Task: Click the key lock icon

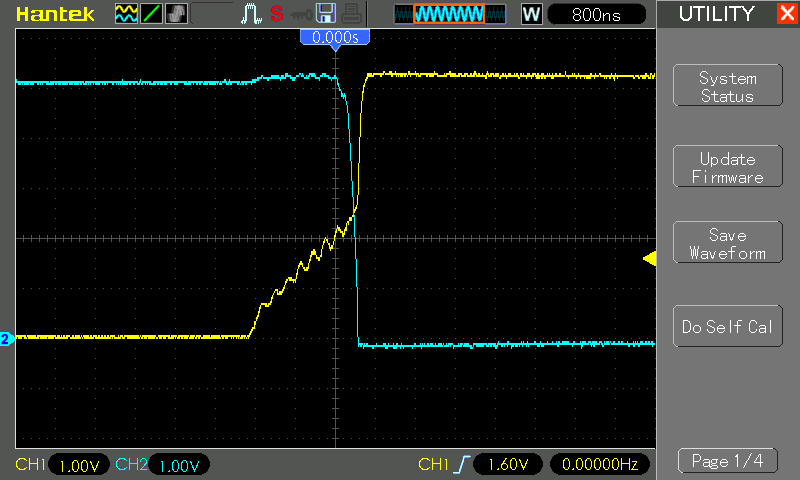Action: point(301,14)
